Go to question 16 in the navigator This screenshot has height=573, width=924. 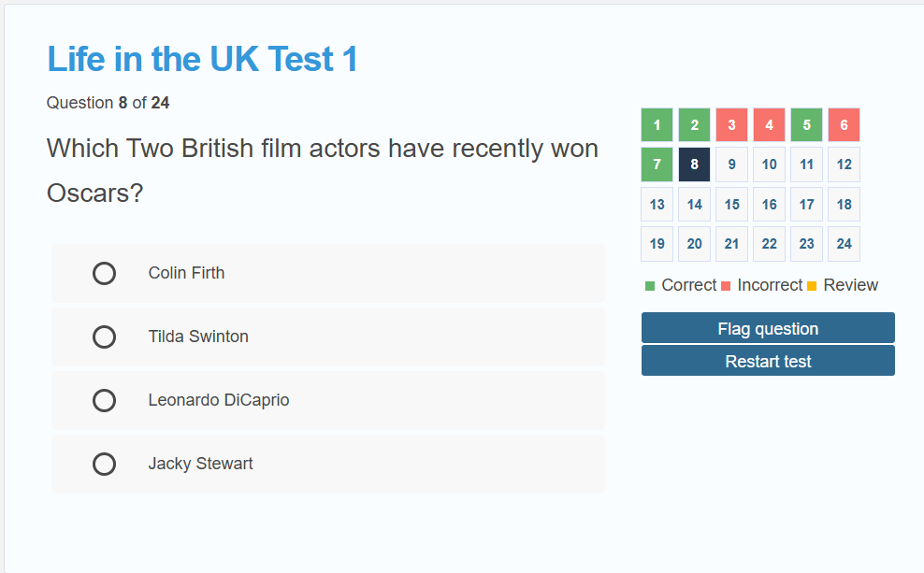click(769, 205)
